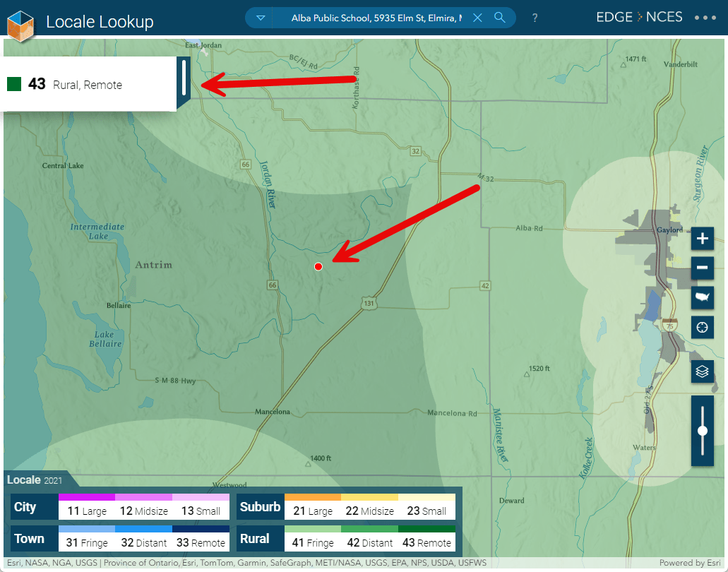The width and height of the screenshot is (728, 572).
Task: Select the 12 Midsize city legend entry
Action: point(144,506)
